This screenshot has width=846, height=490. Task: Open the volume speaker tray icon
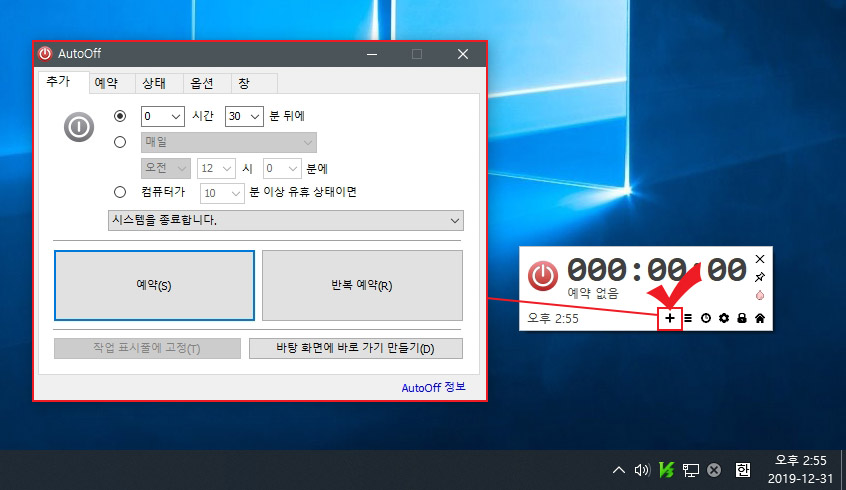click(642, 470)
